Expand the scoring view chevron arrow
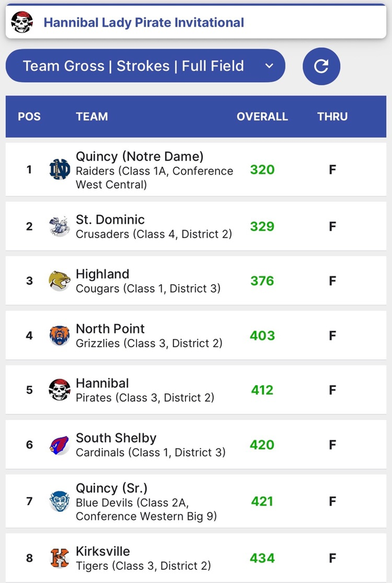392x583 pixels. tap(270, 66)
